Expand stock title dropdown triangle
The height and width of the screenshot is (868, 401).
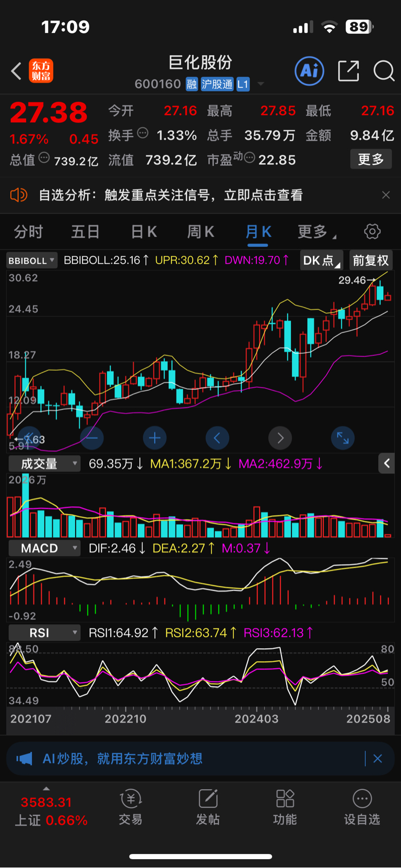(261, 84)
